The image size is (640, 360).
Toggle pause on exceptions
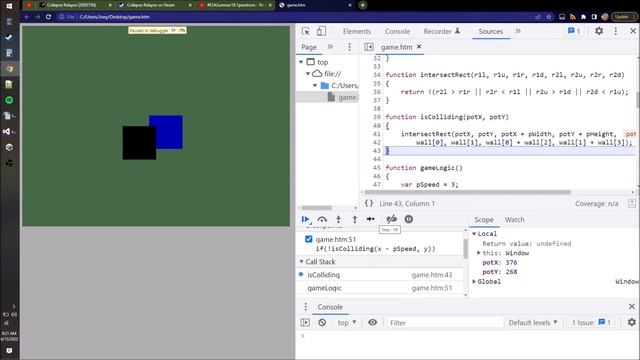409,219
